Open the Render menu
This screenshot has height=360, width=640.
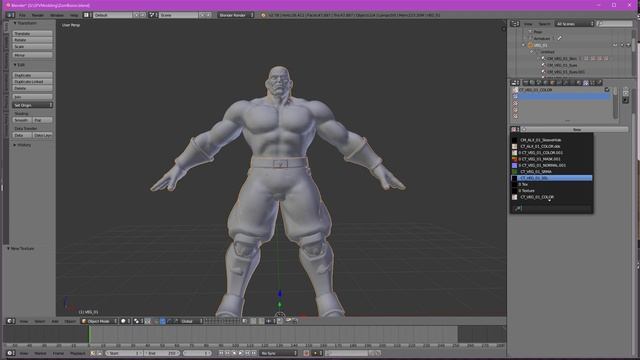38,15
